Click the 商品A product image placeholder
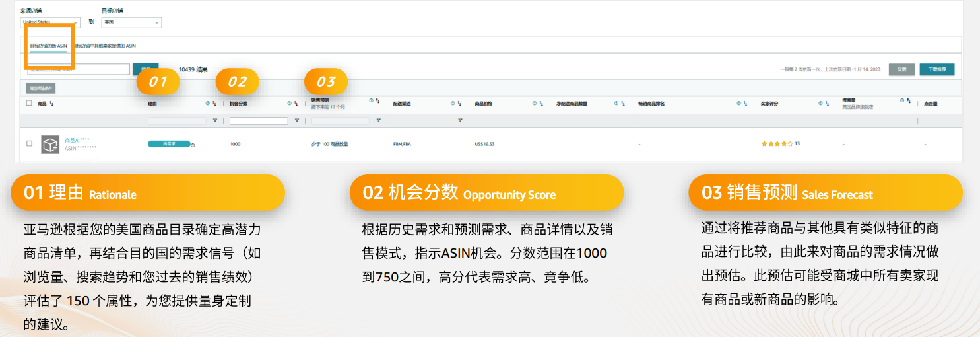Screen dimensions: 980x337 coord(50,145)
